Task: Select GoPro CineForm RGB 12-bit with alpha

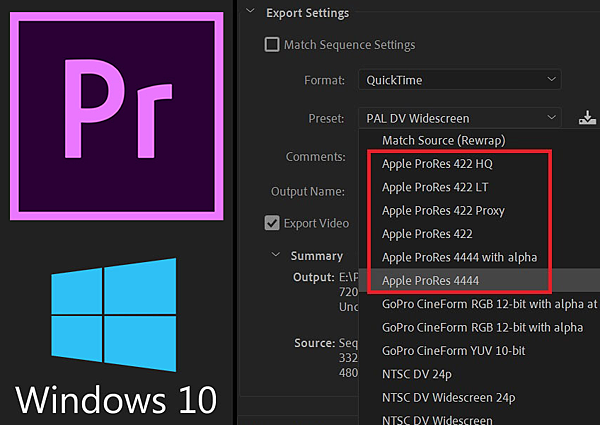Action: coord(483,327)
